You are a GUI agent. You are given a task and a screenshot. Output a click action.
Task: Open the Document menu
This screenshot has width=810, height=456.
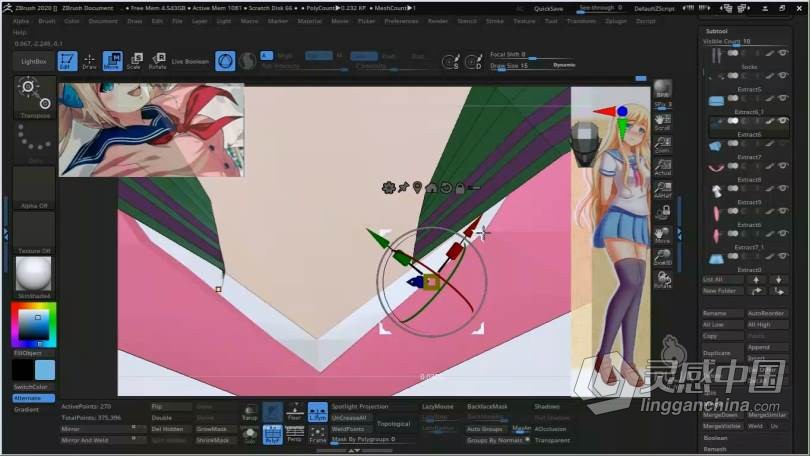click(103, 21)
